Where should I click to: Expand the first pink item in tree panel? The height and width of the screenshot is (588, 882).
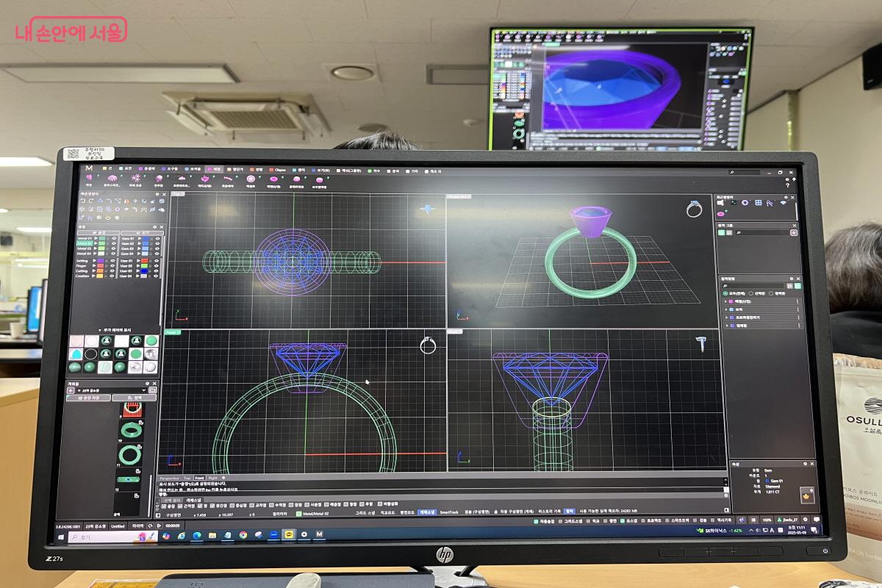pos(725,301)
